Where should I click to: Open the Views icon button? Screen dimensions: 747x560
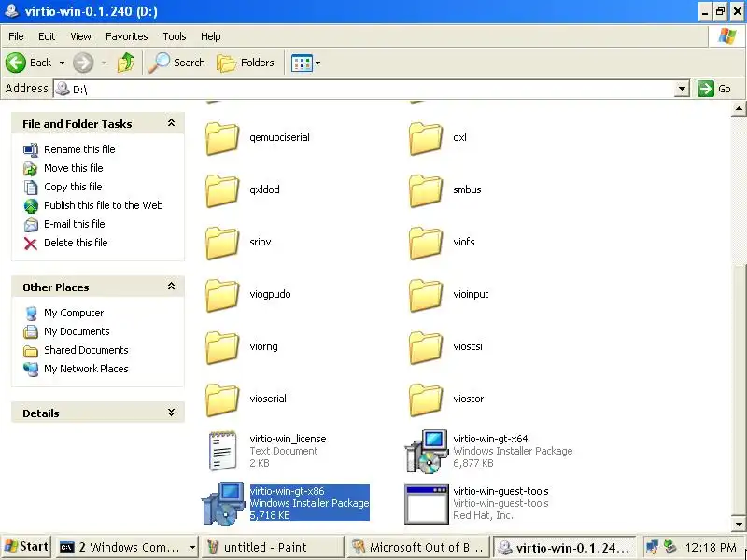click(x=302, y=63)
